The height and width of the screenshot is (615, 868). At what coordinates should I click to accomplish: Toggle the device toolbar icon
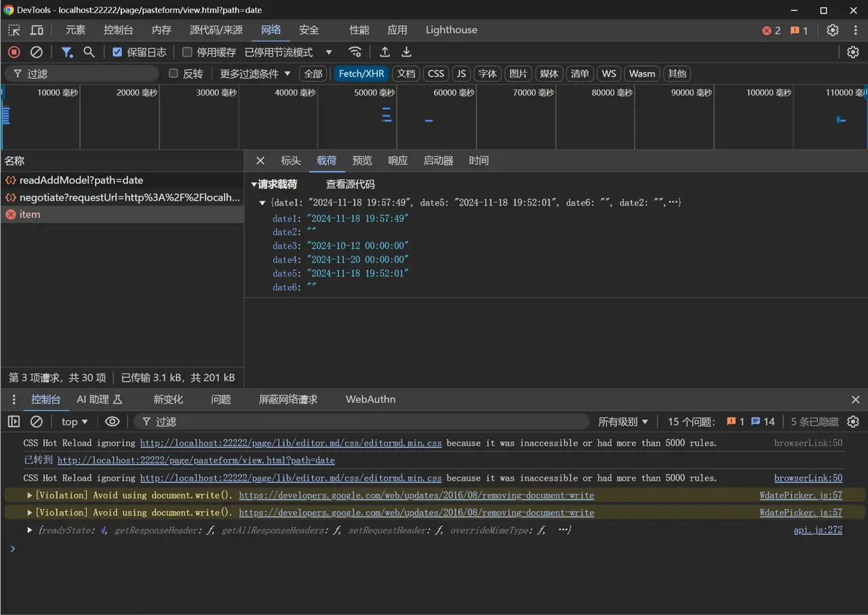(37, 30)
